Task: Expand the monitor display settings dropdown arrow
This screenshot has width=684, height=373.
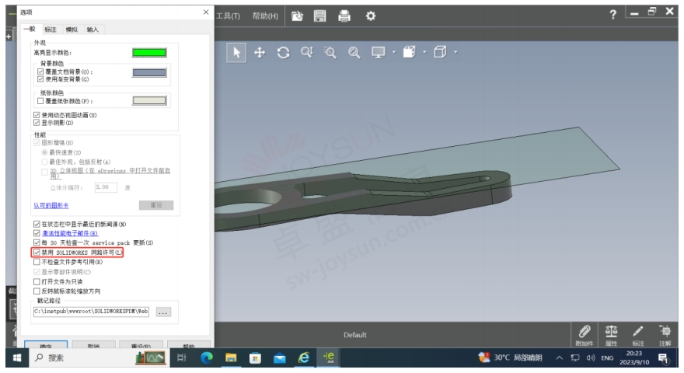Action: [x=393, y=52]
